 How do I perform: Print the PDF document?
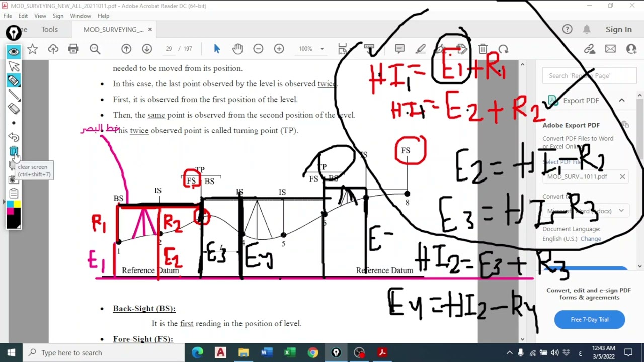tap(73, 49)
